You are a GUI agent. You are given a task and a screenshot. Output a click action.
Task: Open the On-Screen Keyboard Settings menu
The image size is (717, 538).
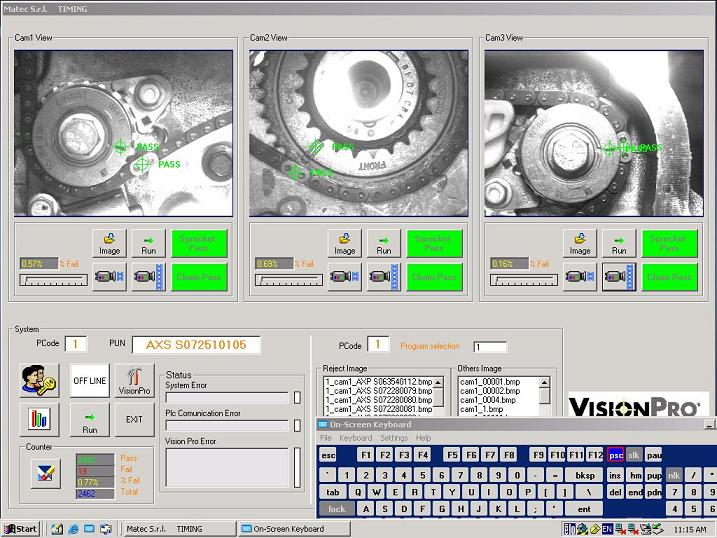393,438
